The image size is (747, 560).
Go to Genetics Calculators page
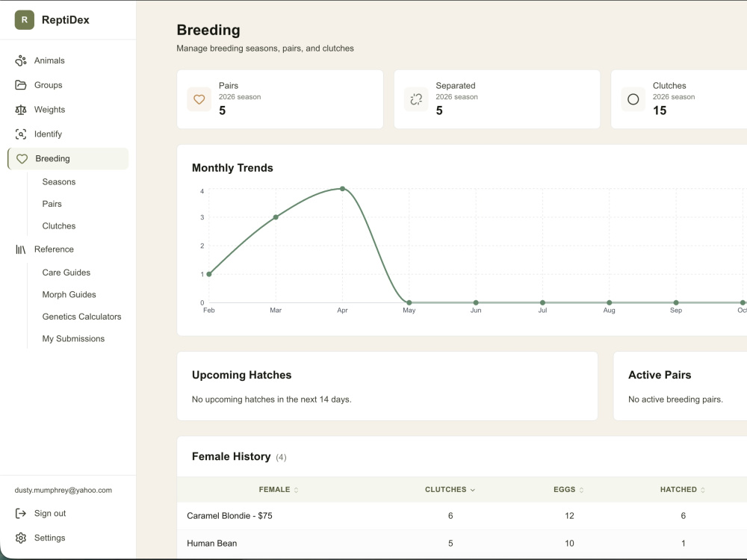81,317
